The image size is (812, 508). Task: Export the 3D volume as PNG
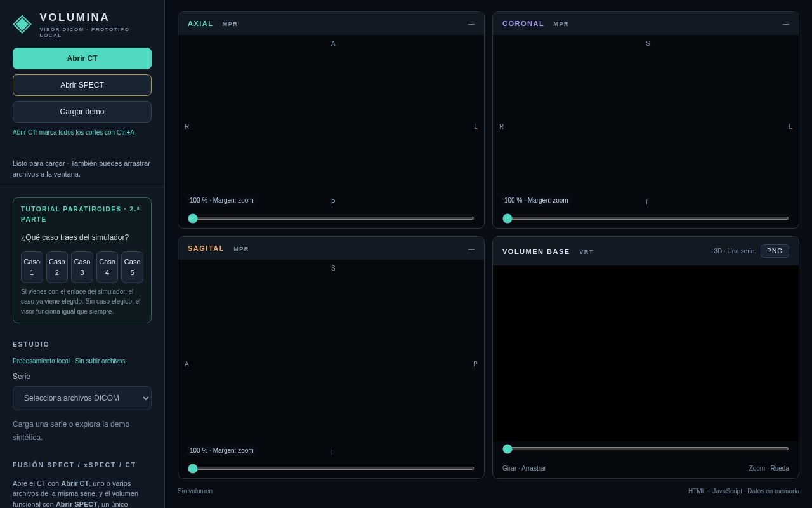pyautogui.click(x=775, y=251)
